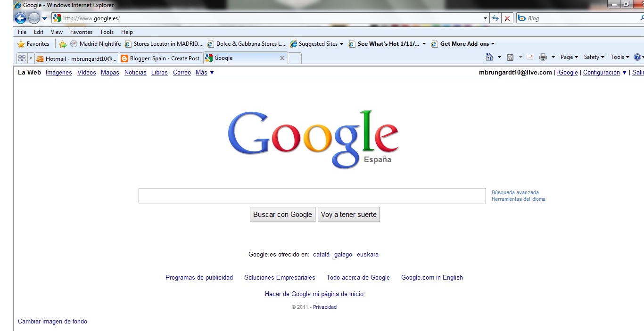The image size is (644, 331).
Task: Click the grayed Forward navigation arrow
Action: coord(34,18)
